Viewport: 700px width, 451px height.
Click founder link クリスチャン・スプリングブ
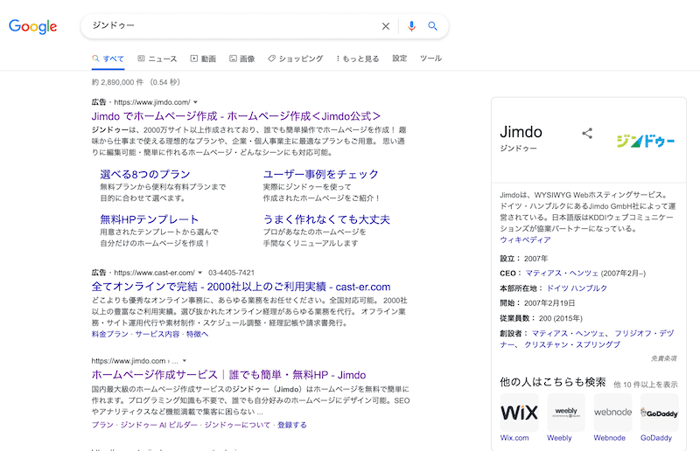coord(572,345)
